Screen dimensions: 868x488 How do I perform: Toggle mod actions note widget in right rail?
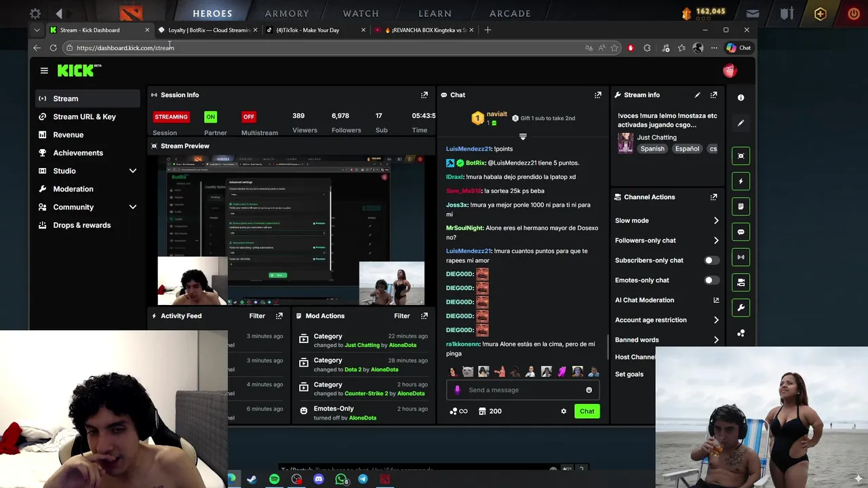pos(741,207)
